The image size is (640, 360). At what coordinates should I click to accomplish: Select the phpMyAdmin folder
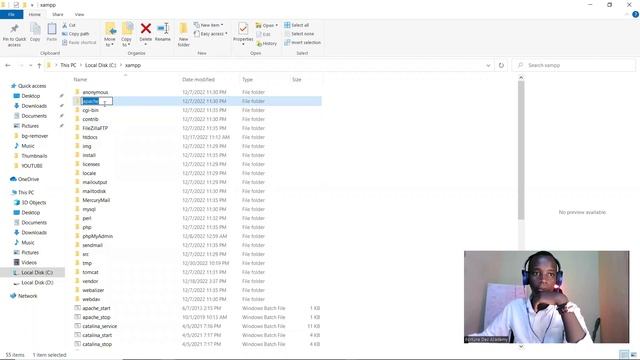click(98, 236)
